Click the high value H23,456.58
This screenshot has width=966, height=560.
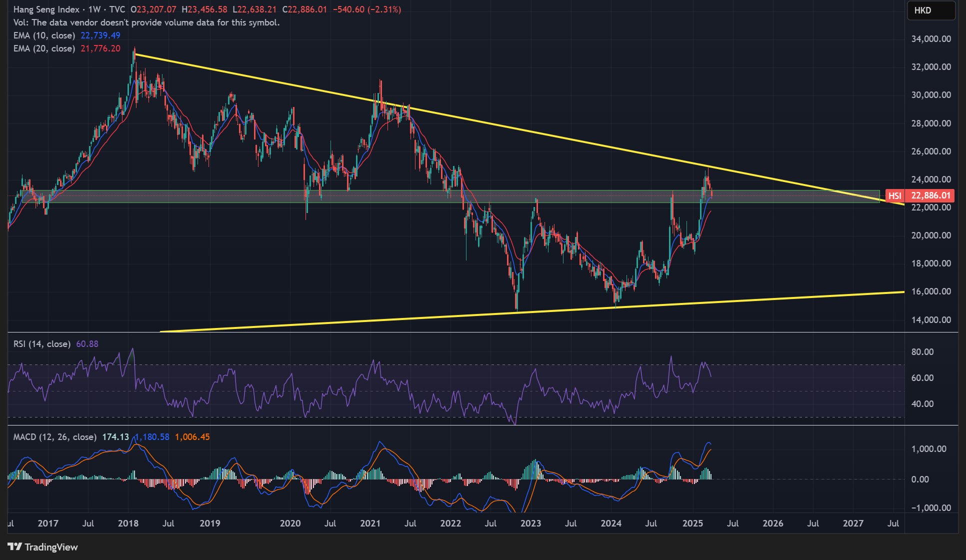(x=204, y=9)
